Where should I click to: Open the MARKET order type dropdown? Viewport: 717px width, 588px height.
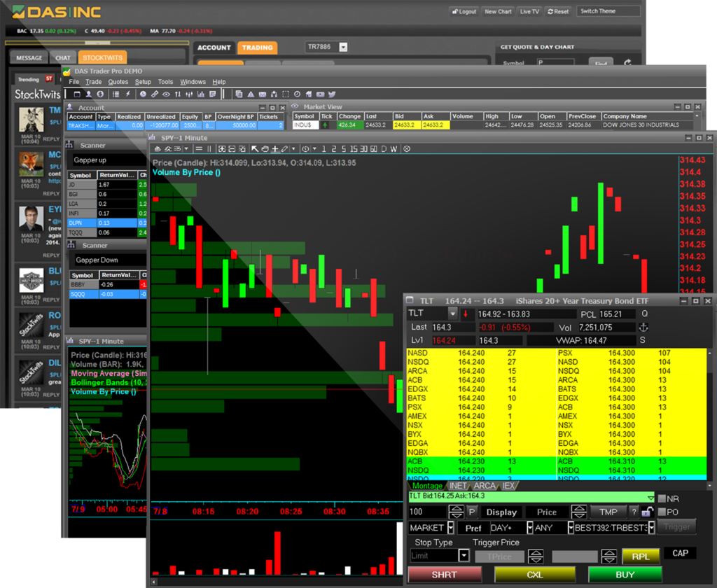coord(450,527)
